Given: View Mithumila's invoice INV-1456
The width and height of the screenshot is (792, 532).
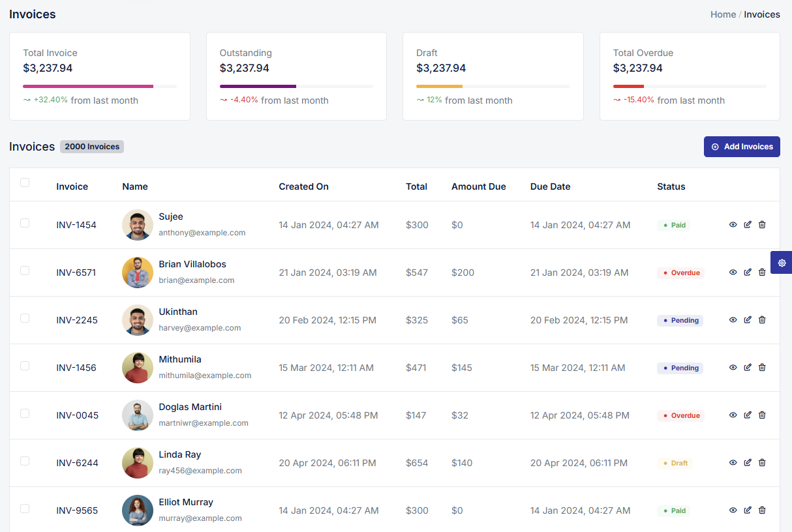Looking at the screenshot, I should coord(733,367).
